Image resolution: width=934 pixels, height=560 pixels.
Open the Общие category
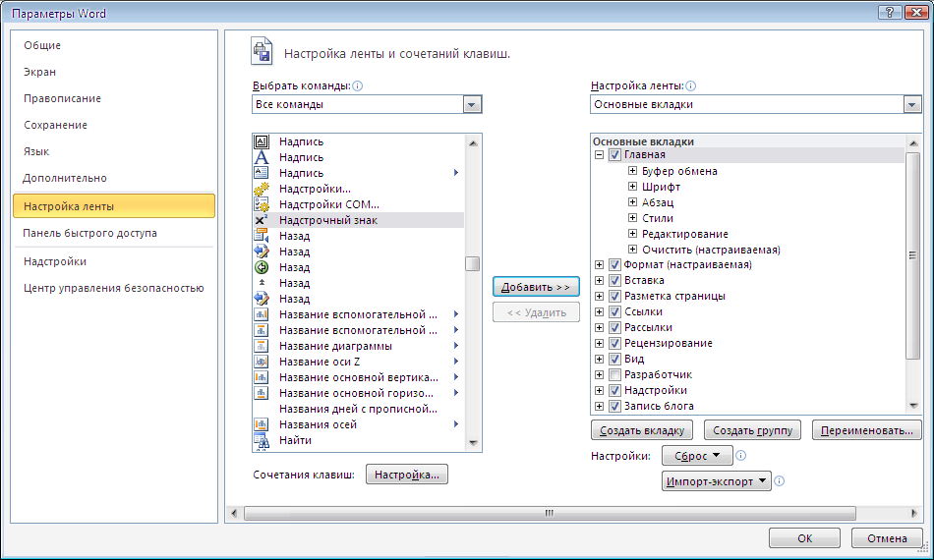42,45
